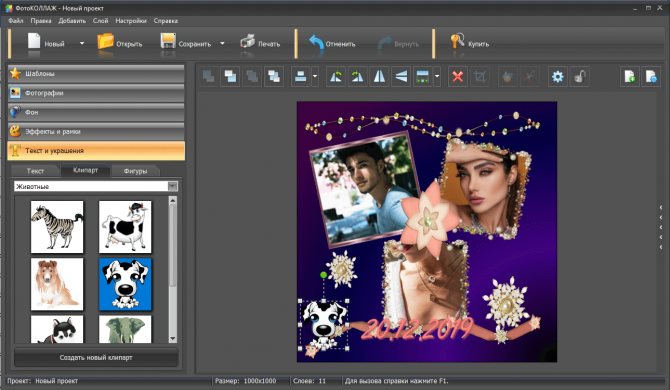670x390 pixels.
Task: Click the add page icon with green plus
Action: pos(630,76)
